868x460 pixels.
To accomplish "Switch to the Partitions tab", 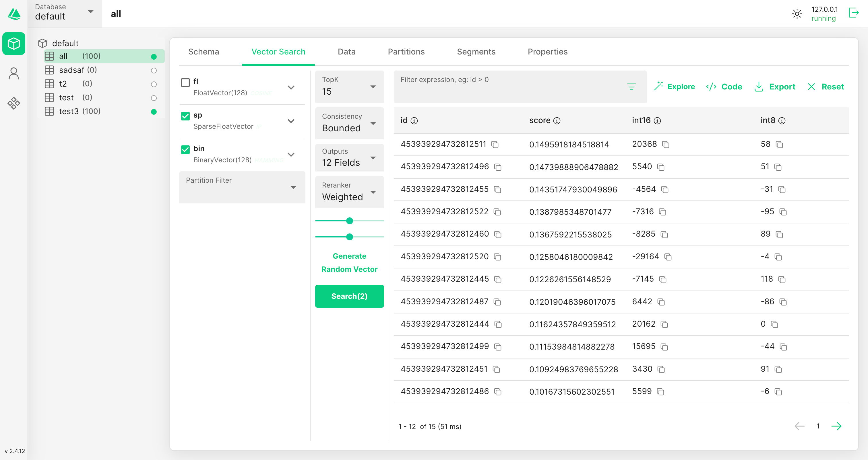I will (406, 52).
